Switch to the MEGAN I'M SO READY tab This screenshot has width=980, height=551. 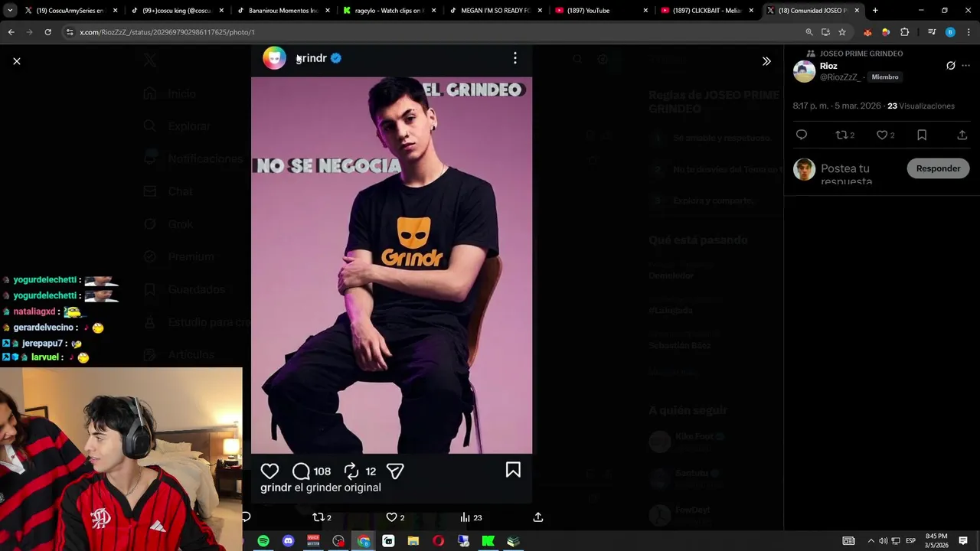pyautogui.click(x=495, y=11)
